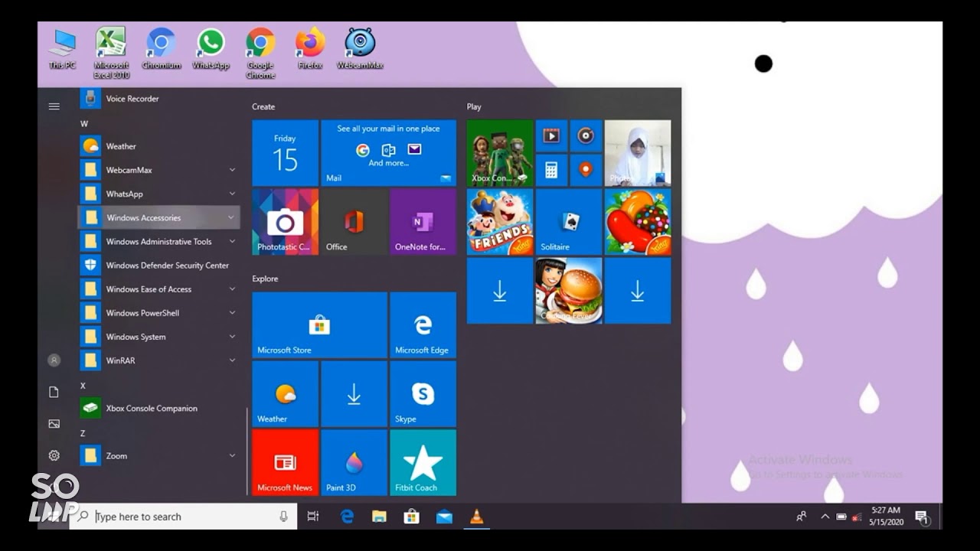Expand the WhatsApp folder in app list
Screen dimensions: 980x551
pyautogui.click(x=159, y=194)
